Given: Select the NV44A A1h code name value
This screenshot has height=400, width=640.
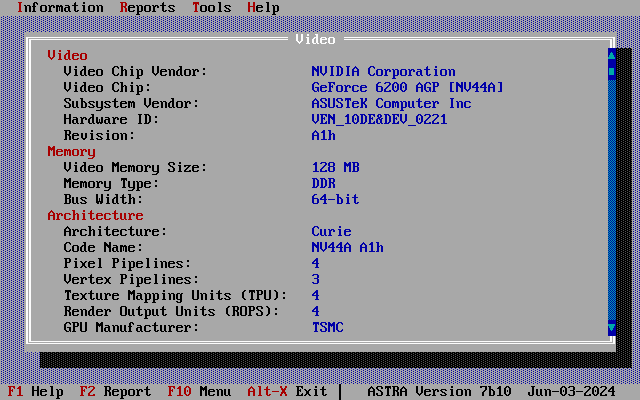Looking at the screenshot, I should 347,247.
